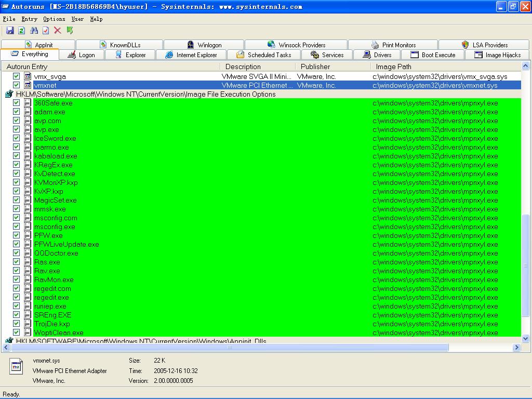This screenshot has height=399, width=532.
Task: Click the vmxnet.sys file icon in details pane
Action: 16,366
